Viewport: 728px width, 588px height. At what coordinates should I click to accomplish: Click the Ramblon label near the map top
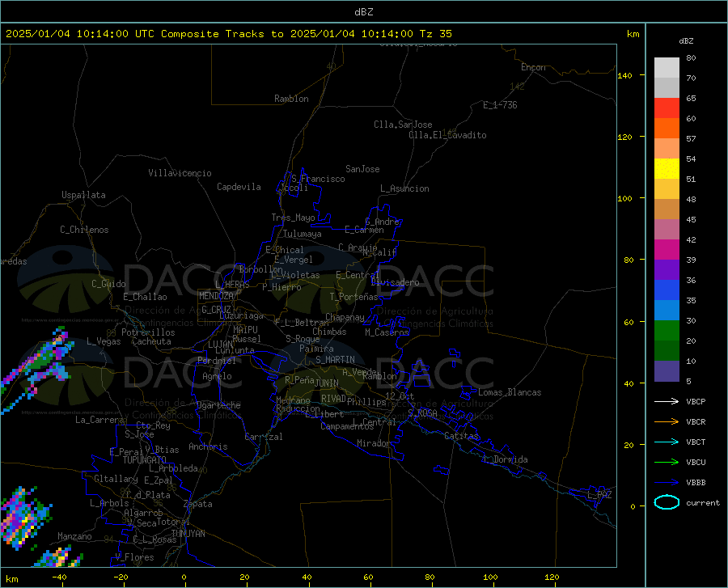pyautogui.click(x=291, y=99)
